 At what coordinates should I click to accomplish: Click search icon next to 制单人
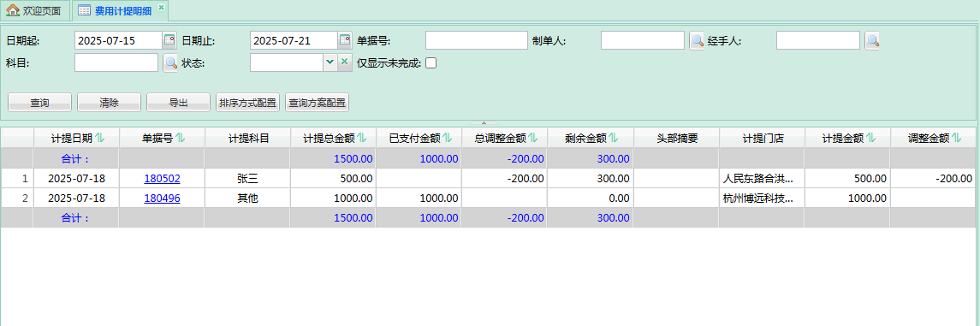pyautogui.click(x=697, y=40)
